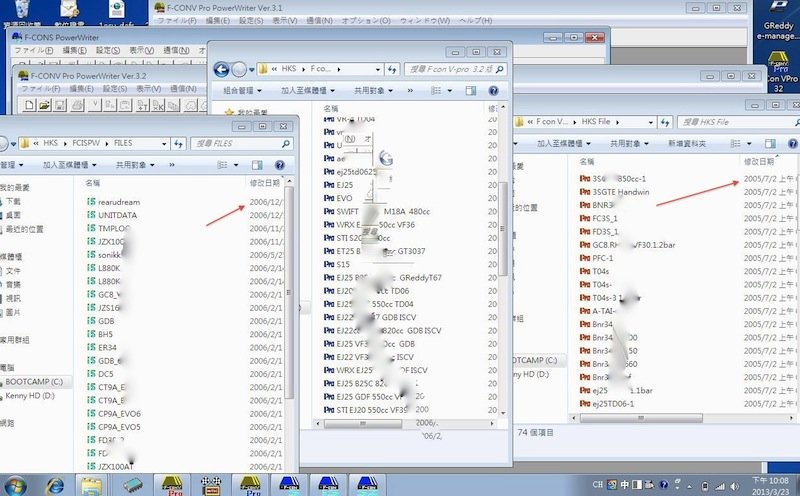
Task: Click blue Back arrow in F co... explorer
Action: pos(221,69)
